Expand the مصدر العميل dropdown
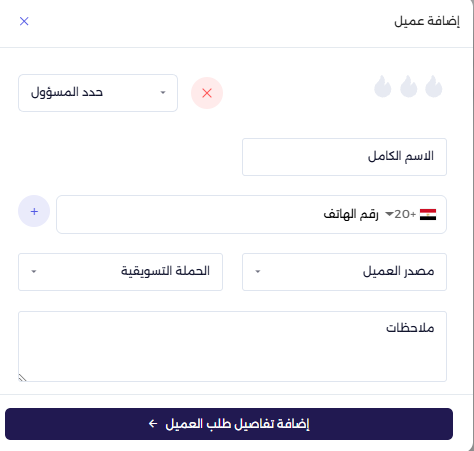 click(344, 272)
